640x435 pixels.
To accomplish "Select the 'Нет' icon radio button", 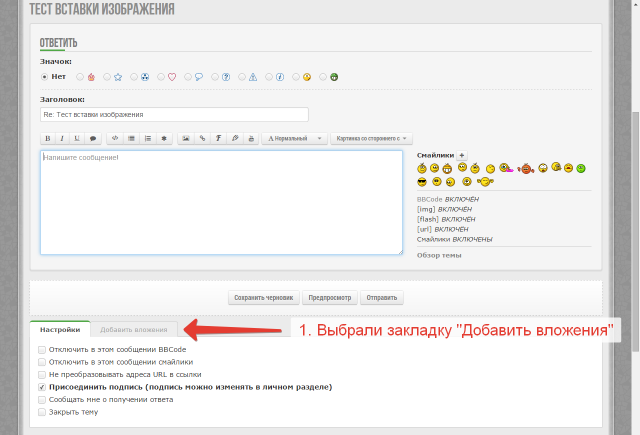I will click(44, 76).
